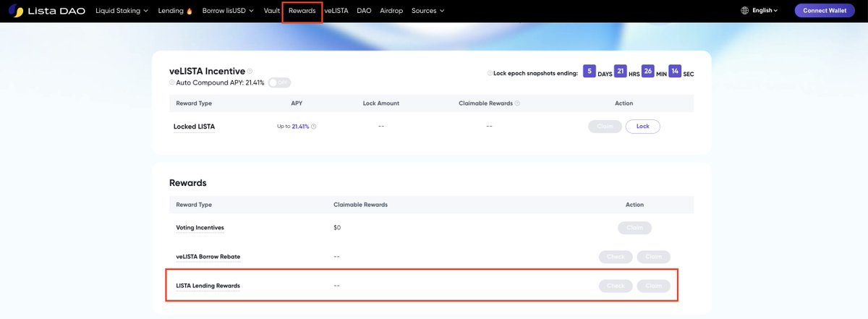
Task: Click Check for LISTA Lending Rewards
Action: pos(616,286)
